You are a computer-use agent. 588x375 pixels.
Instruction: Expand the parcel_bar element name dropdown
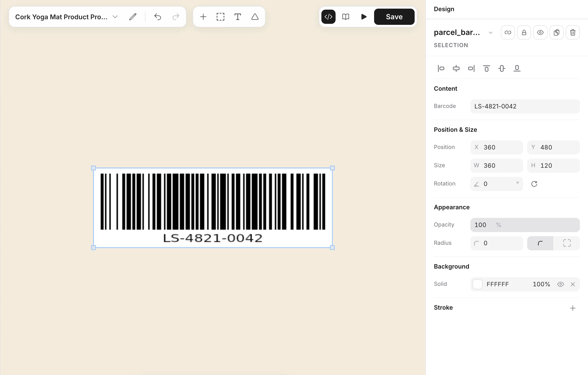coord(491,32)
